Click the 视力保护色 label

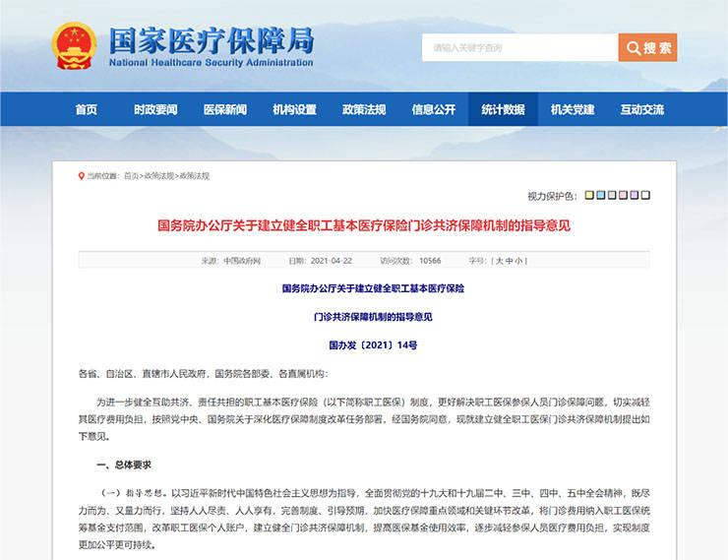click(552, 196)
